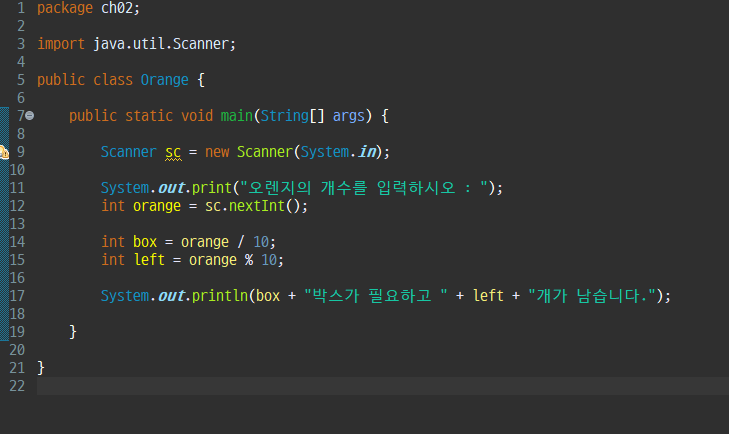The height and width of the screenshot is (434, 729).
Task: Click the java.util.Scanner import text
Action: click(x=161, y=44)
